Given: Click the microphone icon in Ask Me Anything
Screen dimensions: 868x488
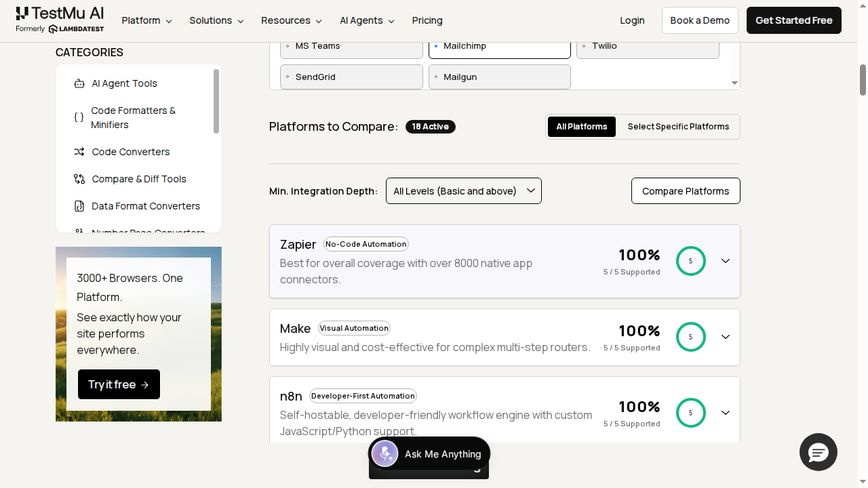Looking at the screenshot, I should [x=384, y=454].
